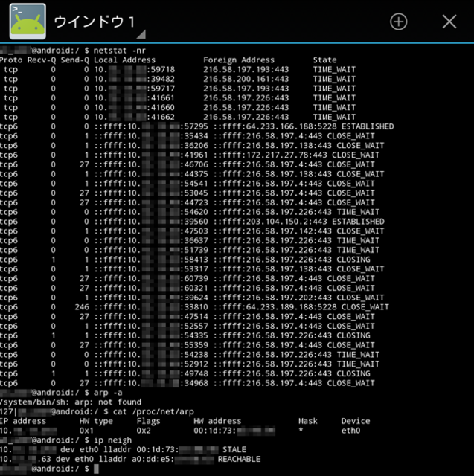Screen dimensions: 474x476
Task: Tap the Android terminal app icon
Action: pos(28,22)
